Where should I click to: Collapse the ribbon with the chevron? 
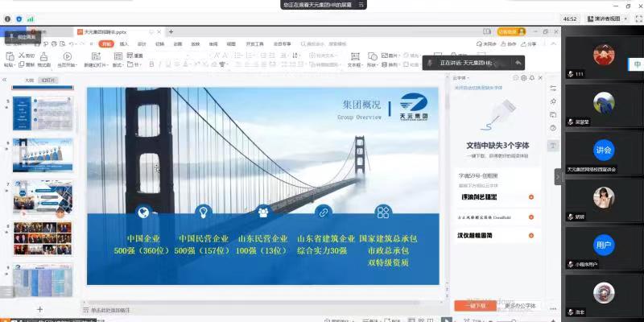coord(553,44)
